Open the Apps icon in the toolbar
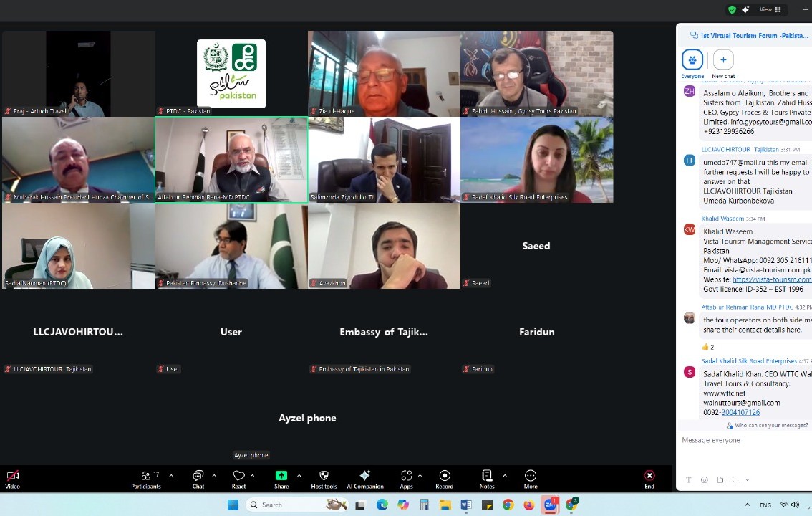Viewport: 812px width, 516px height. click(406, 479)
